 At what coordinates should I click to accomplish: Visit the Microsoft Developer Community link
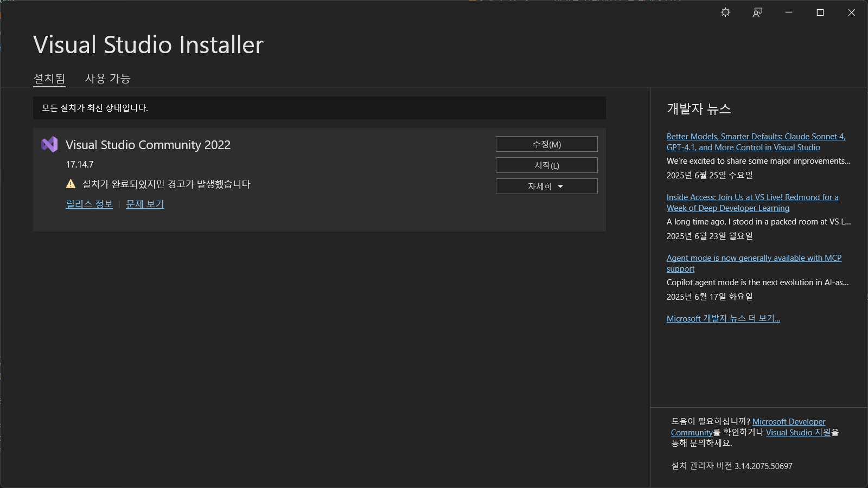click(x=788, y=422)
